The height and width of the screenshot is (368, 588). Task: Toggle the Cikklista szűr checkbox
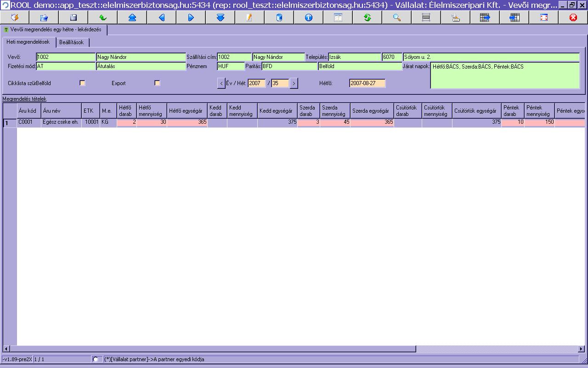[82, 83]
